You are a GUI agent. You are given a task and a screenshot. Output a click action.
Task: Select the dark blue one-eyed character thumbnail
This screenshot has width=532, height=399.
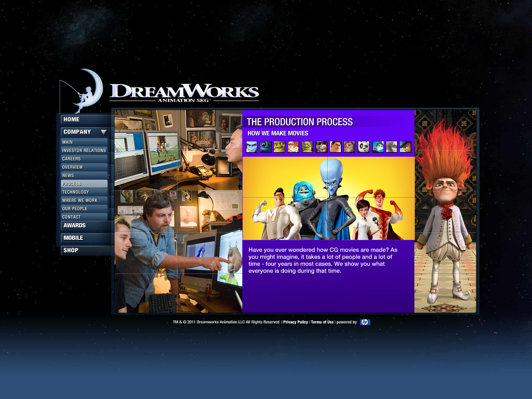tap(266, 147)
